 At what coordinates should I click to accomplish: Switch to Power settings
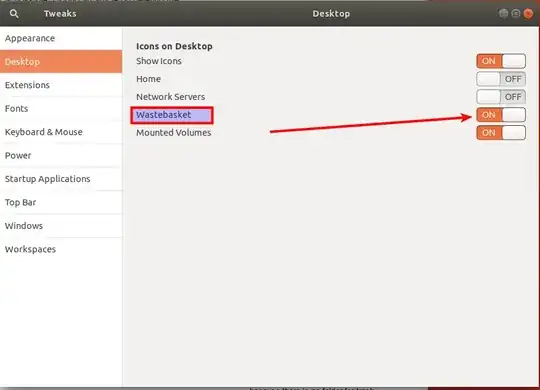[x=61, y=155]
